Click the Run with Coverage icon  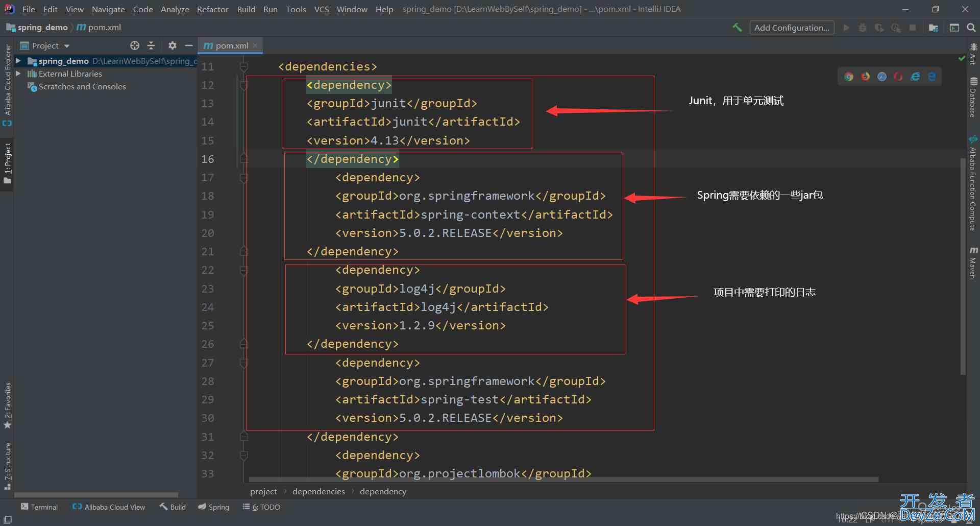point(879,28)
